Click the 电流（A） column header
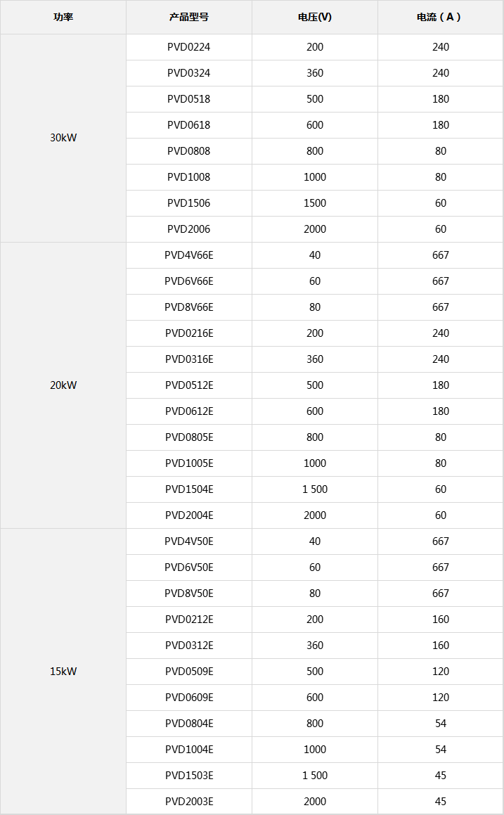 (440, 17)
